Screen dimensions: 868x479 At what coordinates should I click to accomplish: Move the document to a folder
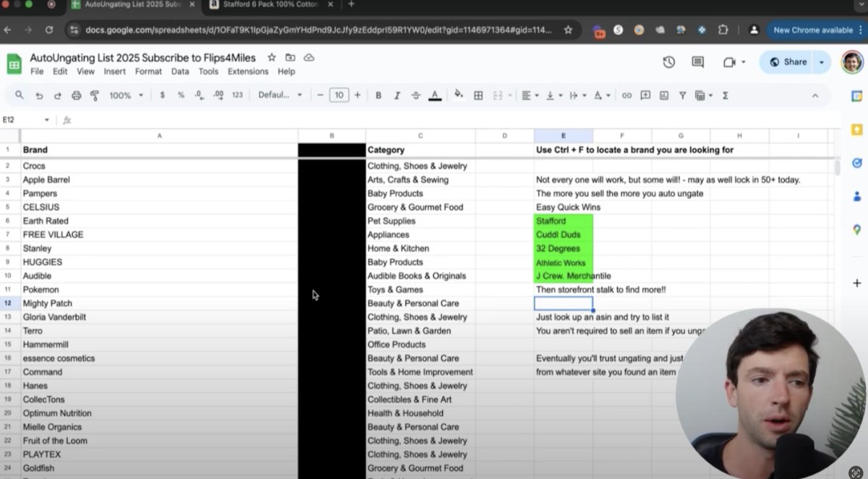pos(290,57)
